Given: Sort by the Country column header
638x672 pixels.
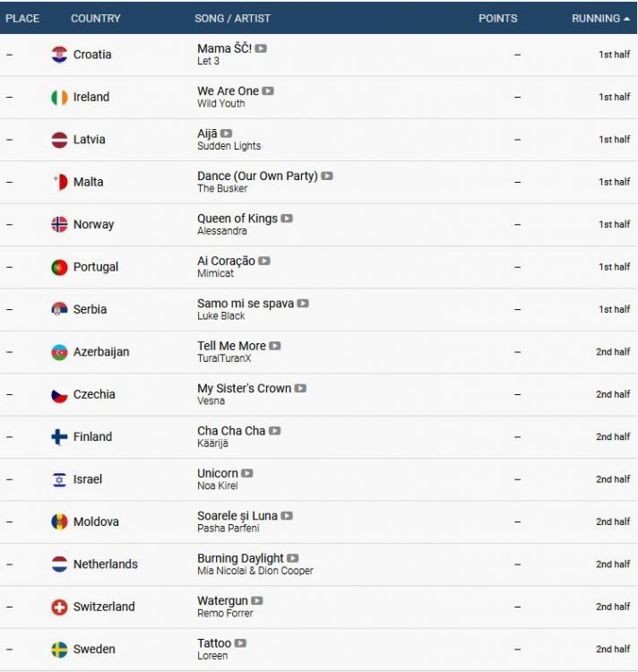Looking at the screenshot, I should tap(96, 18).
